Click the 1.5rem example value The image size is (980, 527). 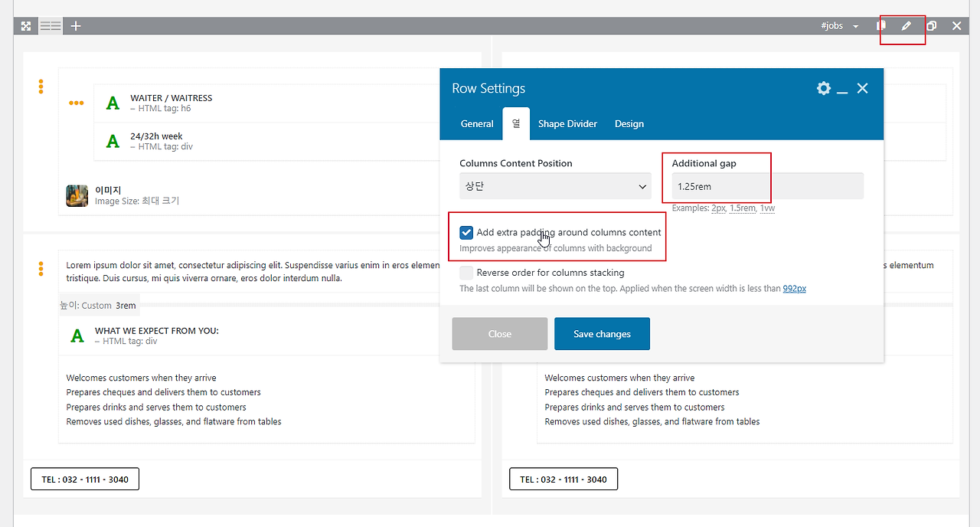pyautogui.click(x=743, y=208)
